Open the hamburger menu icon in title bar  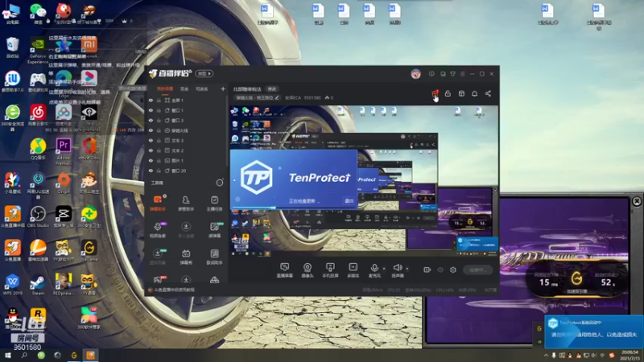462,74
